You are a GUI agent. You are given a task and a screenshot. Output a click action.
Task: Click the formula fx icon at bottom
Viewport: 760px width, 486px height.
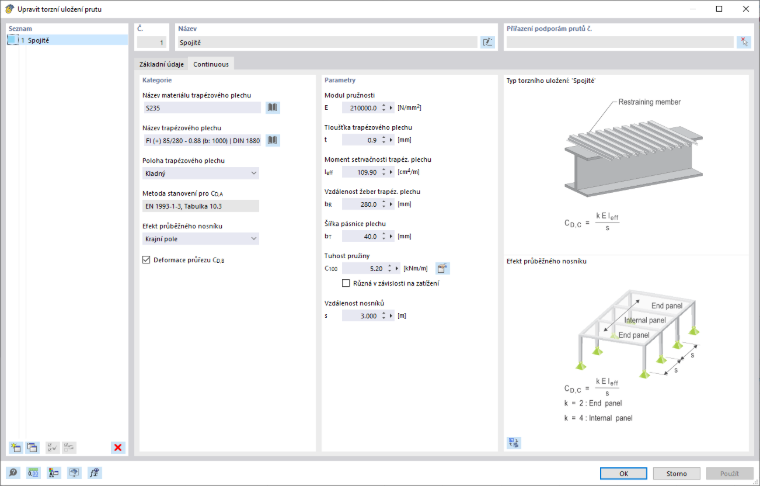click(x=95, y=472)
